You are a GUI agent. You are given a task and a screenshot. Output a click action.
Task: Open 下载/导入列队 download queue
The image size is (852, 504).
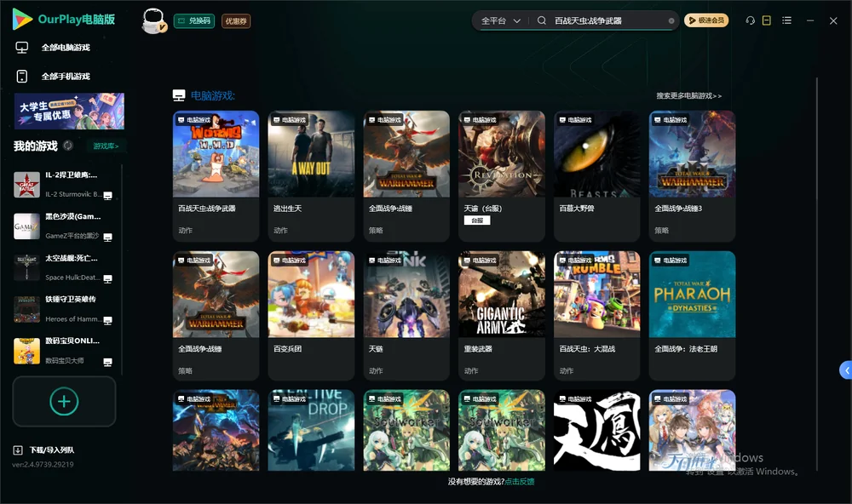44,450
